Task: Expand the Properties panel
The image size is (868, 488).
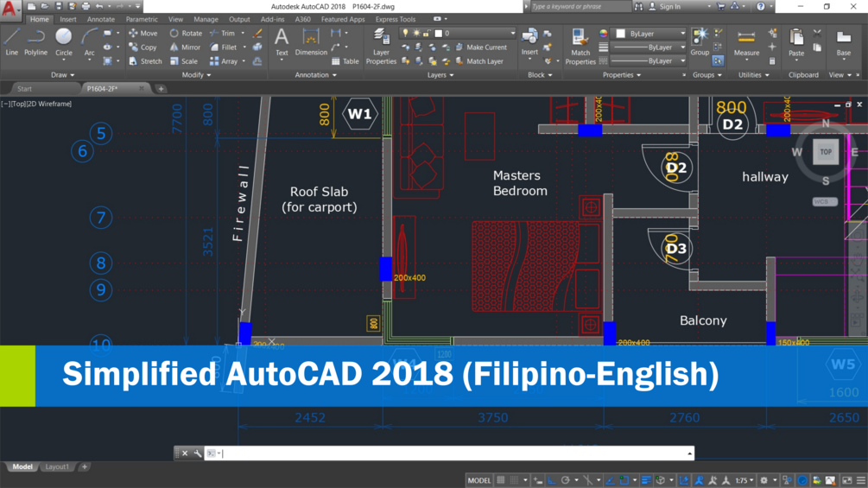Action: (x=622, y=74)
